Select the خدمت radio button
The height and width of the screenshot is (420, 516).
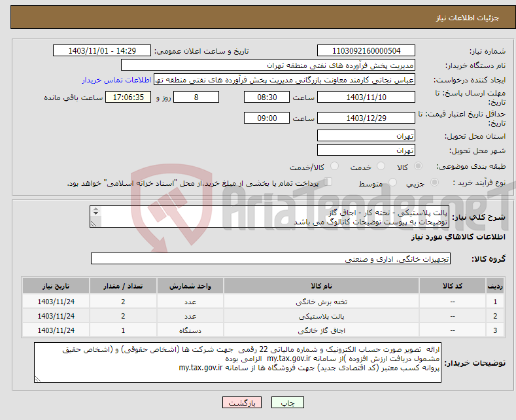coord(381,166)
